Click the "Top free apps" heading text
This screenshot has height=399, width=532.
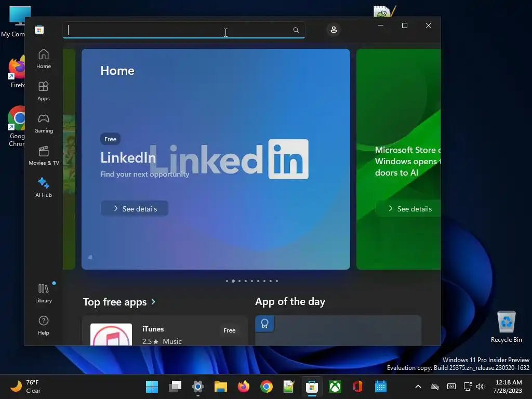point(115,302)
